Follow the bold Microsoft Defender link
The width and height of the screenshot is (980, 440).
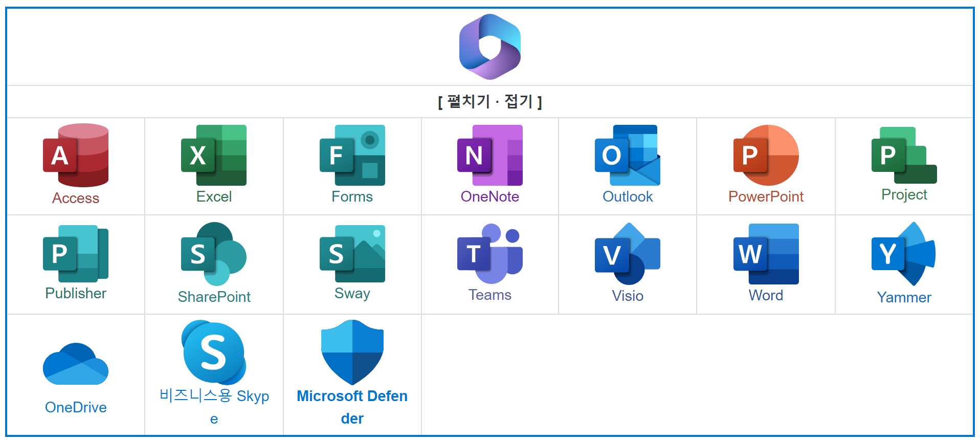352,407
